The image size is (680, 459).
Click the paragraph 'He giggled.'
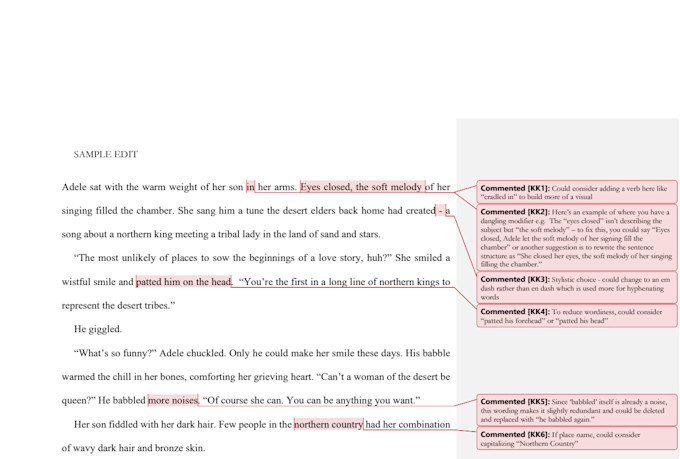[98, 329]
